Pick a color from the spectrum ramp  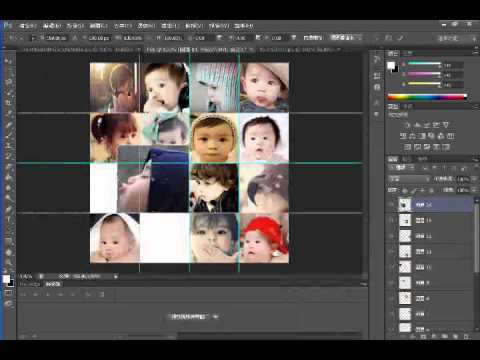click(x=427, y=97)
